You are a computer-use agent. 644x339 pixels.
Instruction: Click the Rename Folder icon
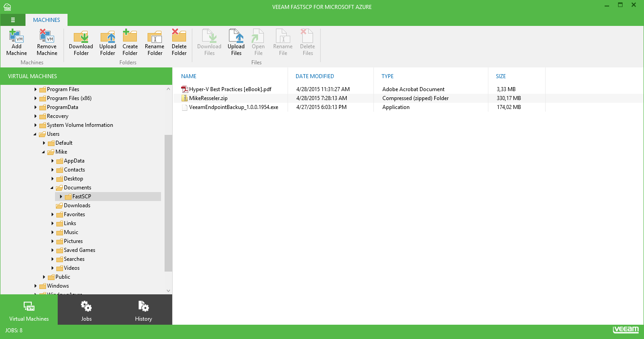(x=155, y=37)
